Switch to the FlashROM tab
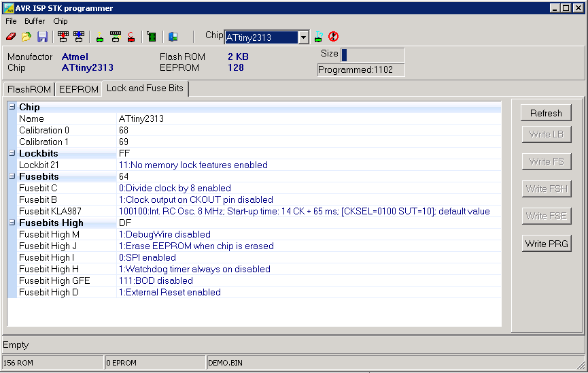588x373 pixels. (x=29, y=89)
